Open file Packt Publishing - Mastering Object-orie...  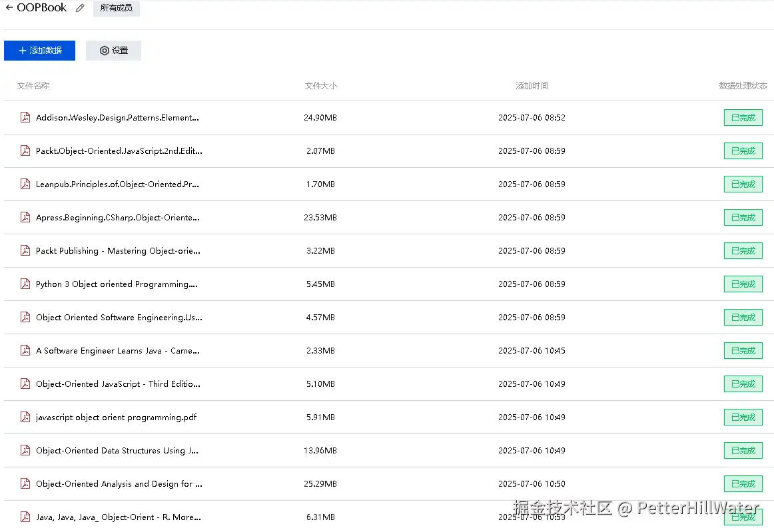118,251
